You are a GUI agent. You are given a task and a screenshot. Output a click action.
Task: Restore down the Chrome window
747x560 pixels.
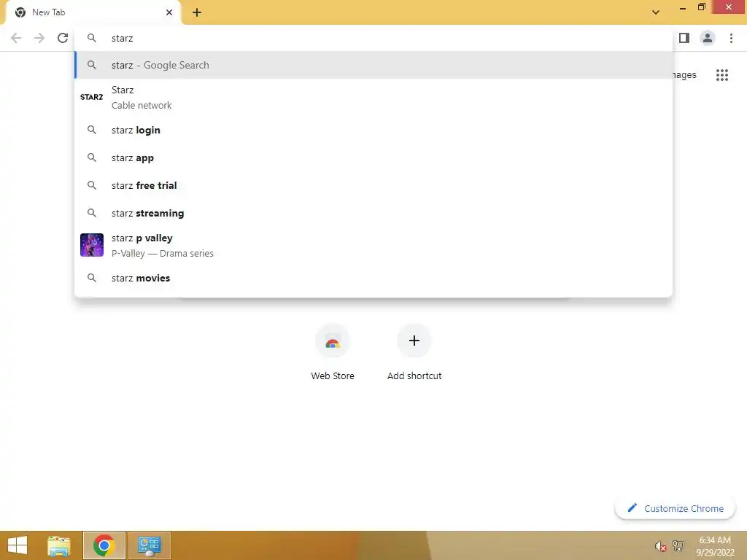tap(701, 7)
